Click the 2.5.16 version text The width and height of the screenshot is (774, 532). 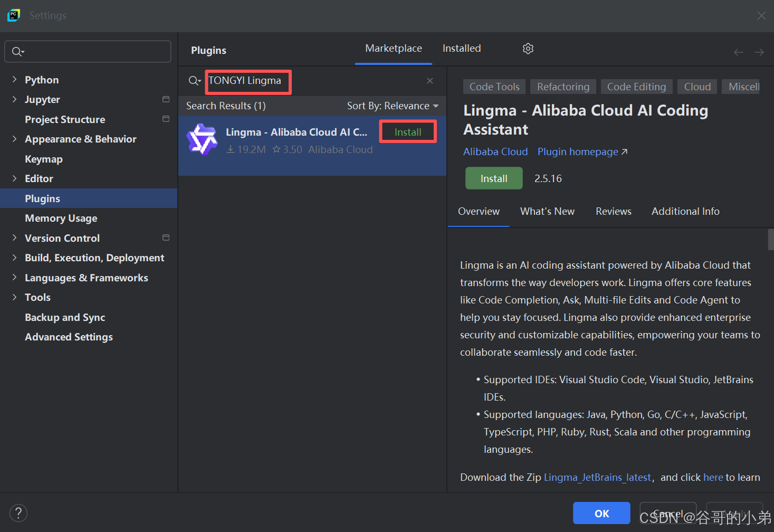click(548, 178)
